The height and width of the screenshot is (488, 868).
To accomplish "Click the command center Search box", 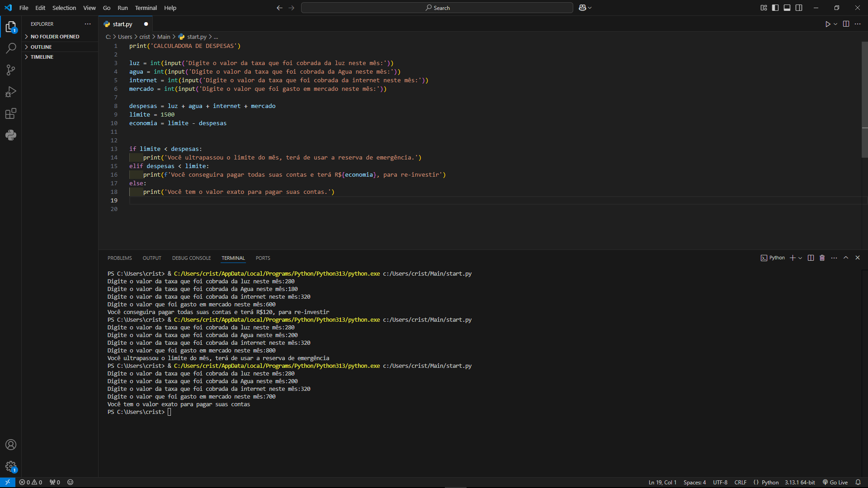I will (437, 8).
